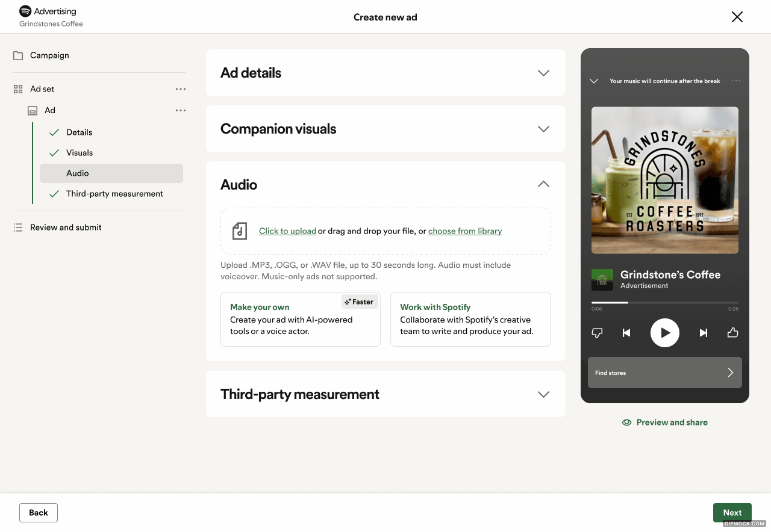The width and height of the screenshot is (771, 532).
Task: Close the Create new ad dialog
Action: click(737, 17)
